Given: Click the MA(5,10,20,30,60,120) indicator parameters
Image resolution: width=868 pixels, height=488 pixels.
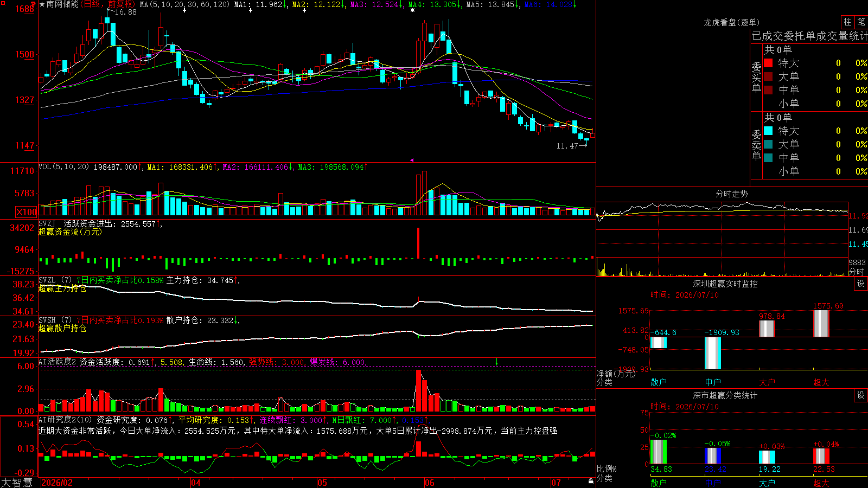Looking at the screenshot, I should point(185,4).
